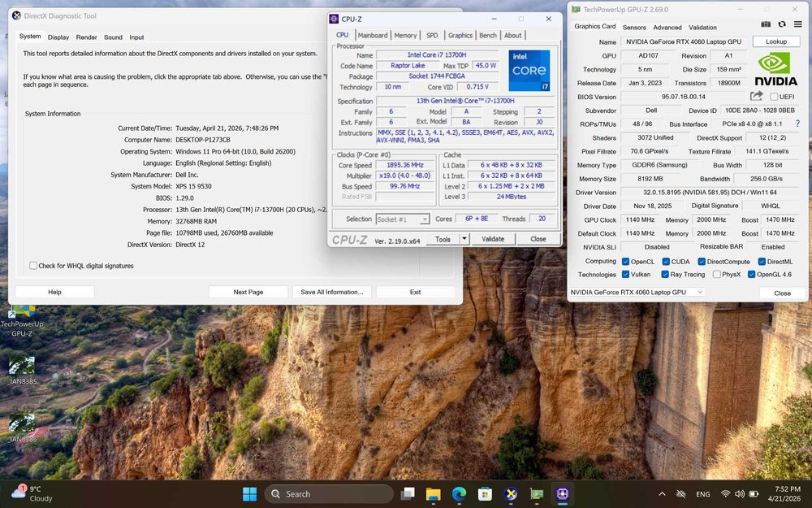Click the GPU-Z title bar icon
The width and height of the screenshot is (812, 508).
[x=576, y=9]
